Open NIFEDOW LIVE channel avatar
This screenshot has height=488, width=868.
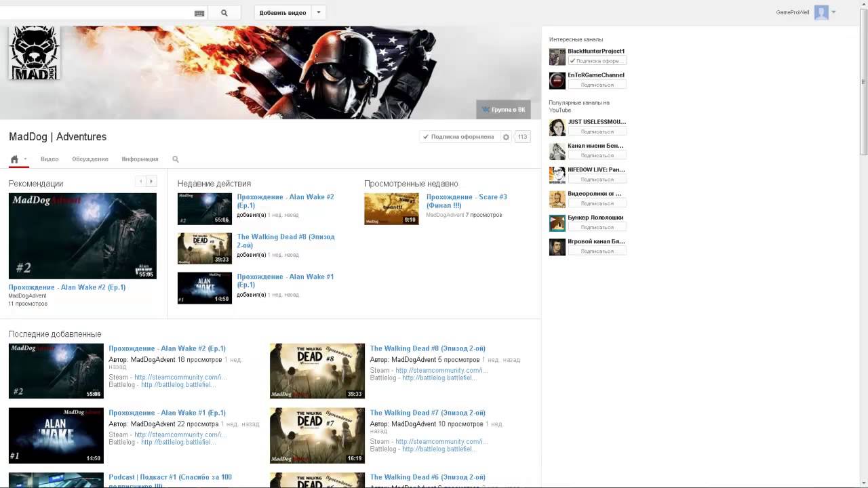point(557,175)
